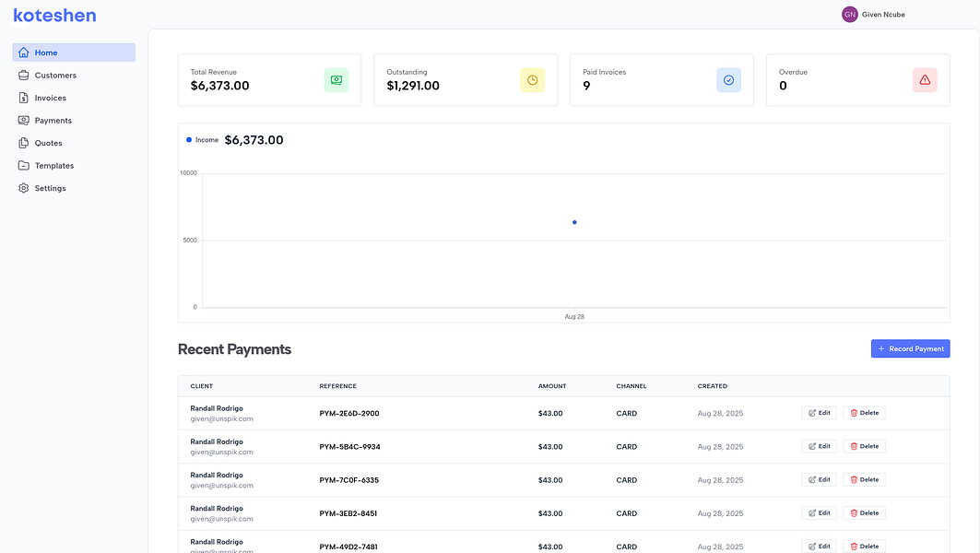This screenshot has height=553, width=980.
Task: Toggle the Income series legend dot
Action: pos(189,140)
